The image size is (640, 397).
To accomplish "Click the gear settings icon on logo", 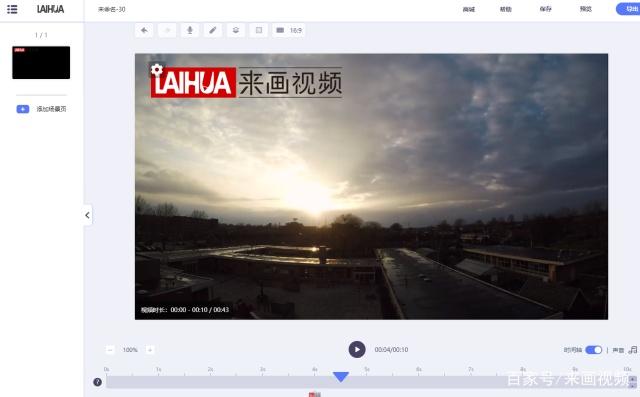I will click(157, 70).
